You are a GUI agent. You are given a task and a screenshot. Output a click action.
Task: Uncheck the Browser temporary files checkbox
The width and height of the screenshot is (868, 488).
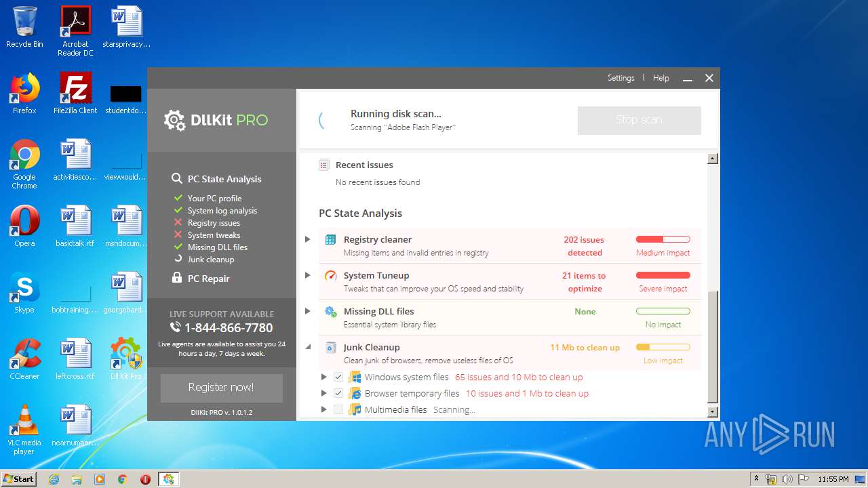[338, 393]
